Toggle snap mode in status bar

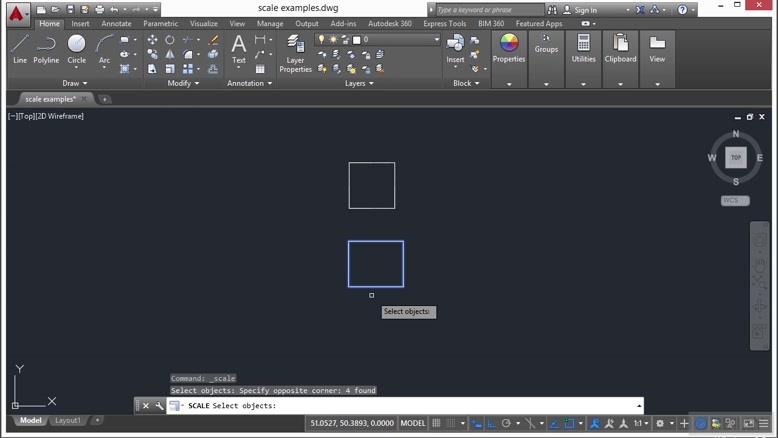pyautogui.click(x=451, y=423)
